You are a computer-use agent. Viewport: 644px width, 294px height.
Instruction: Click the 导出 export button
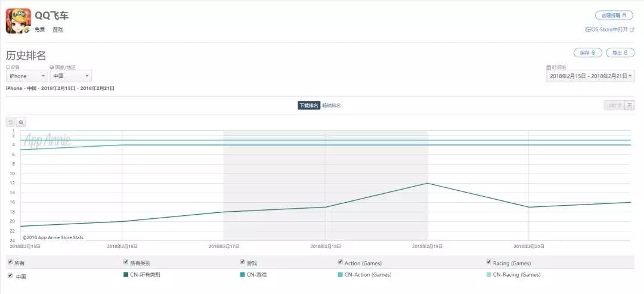pos(620,52)
